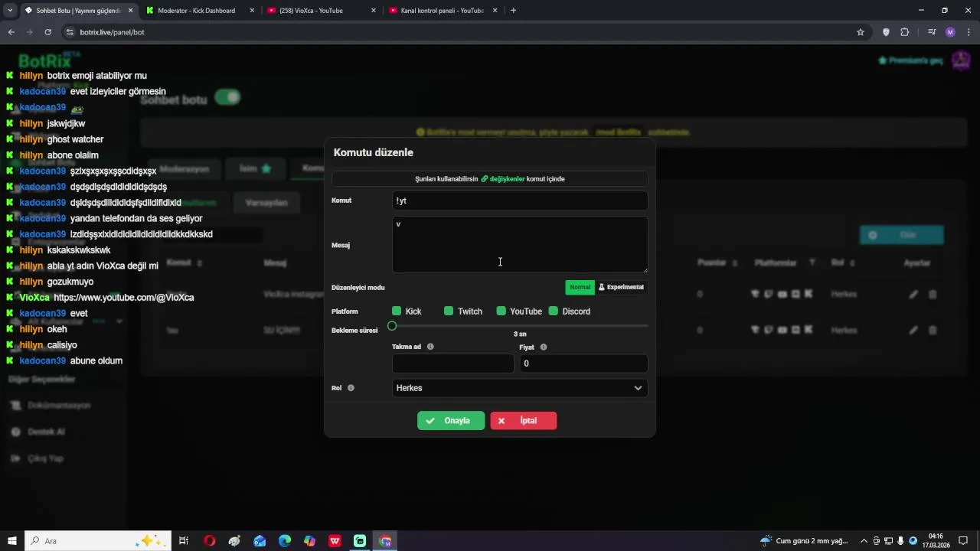Toggle the YouTube platform checkbox
Viewport: 980px width, 551px height.
point(501,311)
